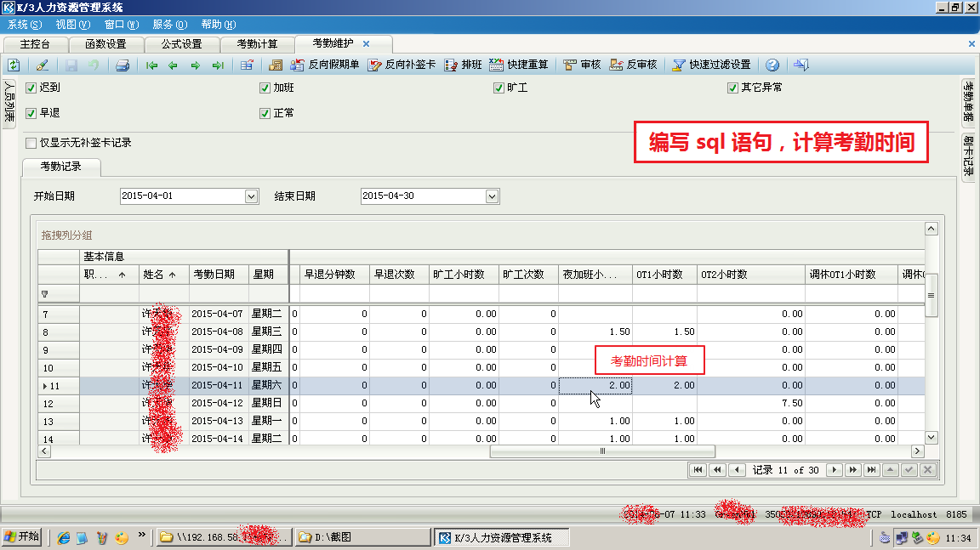This screenshot has width=980, height=550.
Task: Click the Windows 开始 start button
Action: pos(22,537)
